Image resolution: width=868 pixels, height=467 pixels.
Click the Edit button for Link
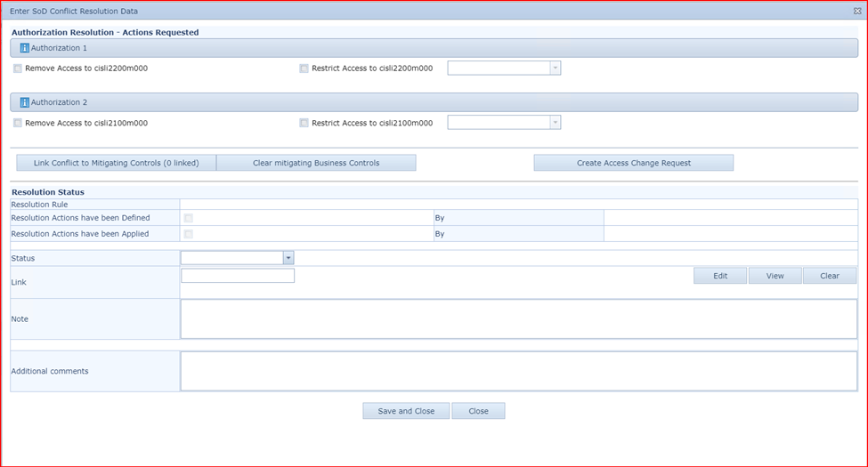(x=720, y=276)
